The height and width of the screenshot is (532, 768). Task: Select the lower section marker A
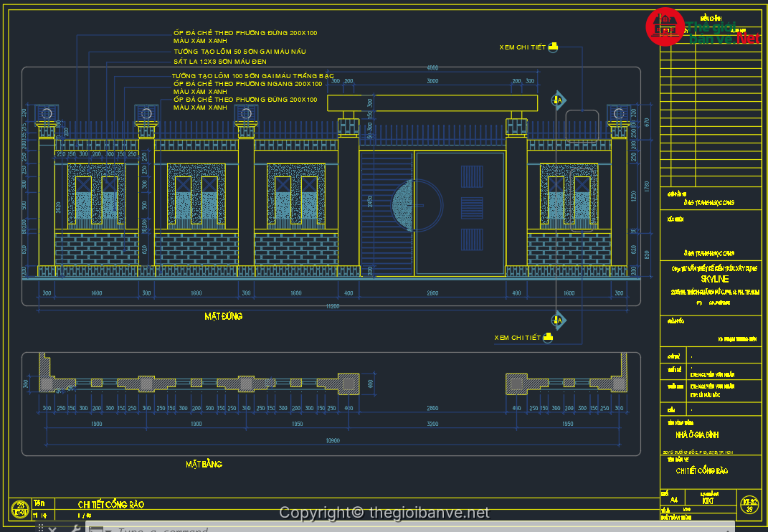558,320
